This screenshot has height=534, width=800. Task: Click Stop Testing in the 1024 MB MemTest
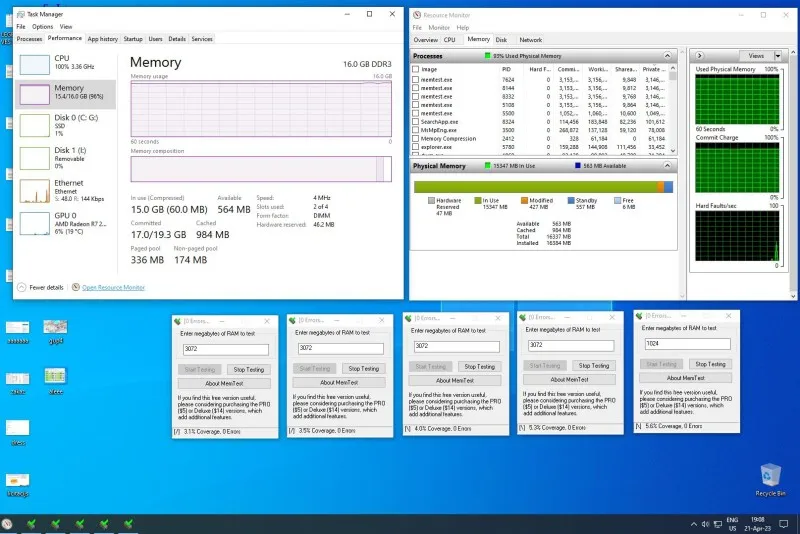tap(710, 364)
